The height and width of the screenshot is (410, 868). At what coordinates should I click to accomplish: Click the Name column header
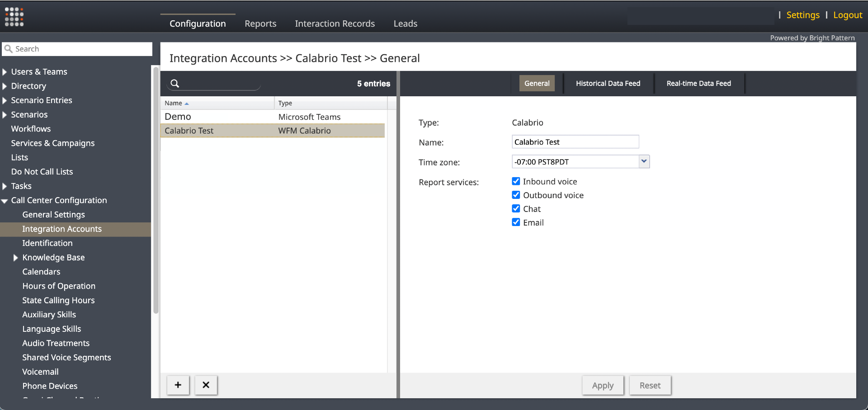tap(217, 103)
